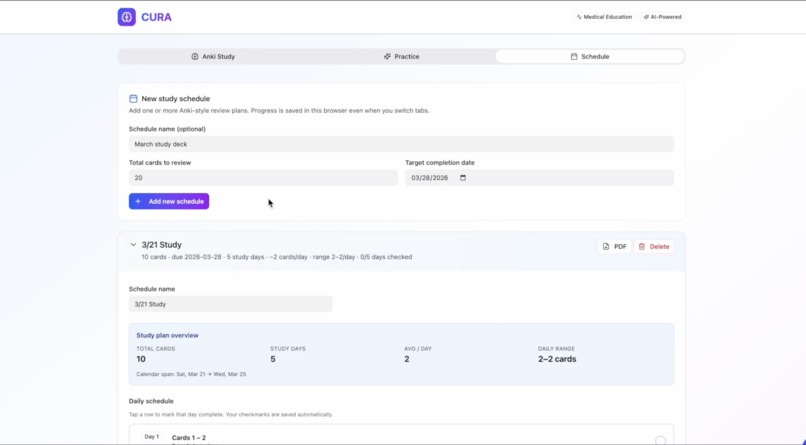The image size is (806, 445).
Task: Delete the 3/21 Study schedule
Action: click(x=654, y=247)
